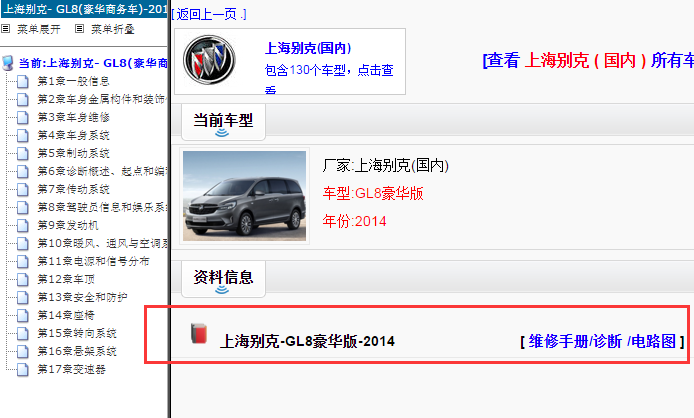The width and height of the screenshot is (694, 418).
Task: Click page icon for 第12章车顶
Action: [23, 279]
